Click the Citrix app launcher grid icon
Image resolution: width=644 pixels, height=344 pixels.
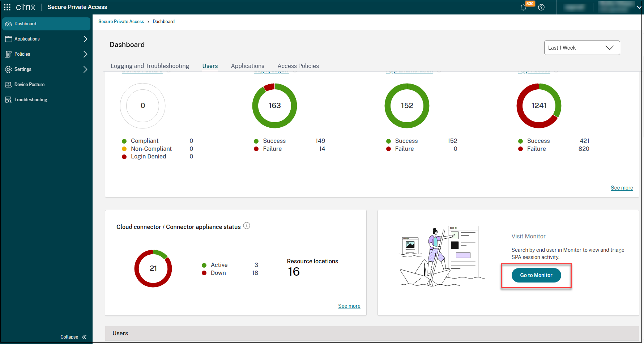pyautogui.click(x=7, y=7)
